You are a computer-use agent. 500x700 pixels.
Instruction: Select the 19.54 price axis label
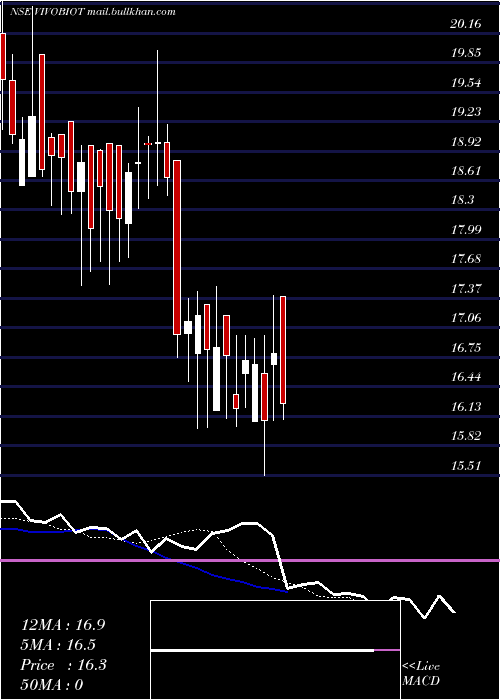(466, 83)
